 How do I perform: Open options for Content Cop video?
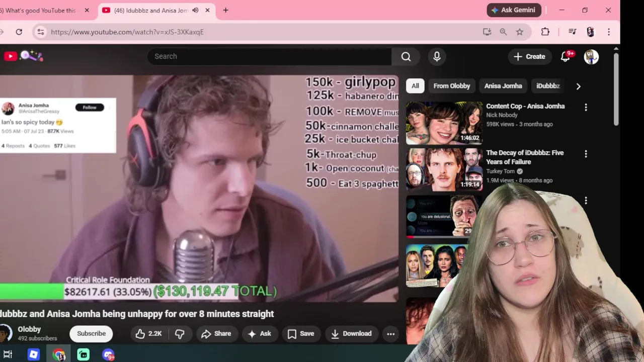[x=586, y=107]
